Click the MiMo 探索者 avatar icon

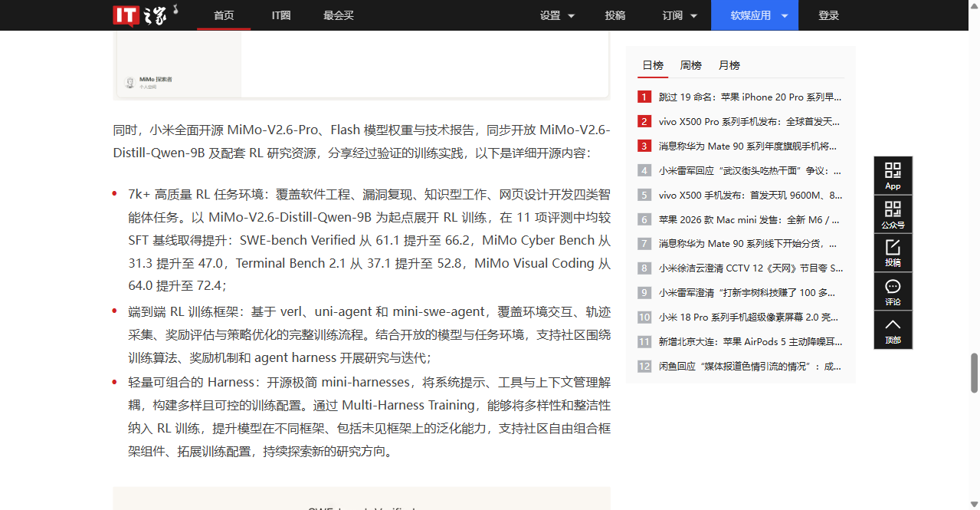130,82
